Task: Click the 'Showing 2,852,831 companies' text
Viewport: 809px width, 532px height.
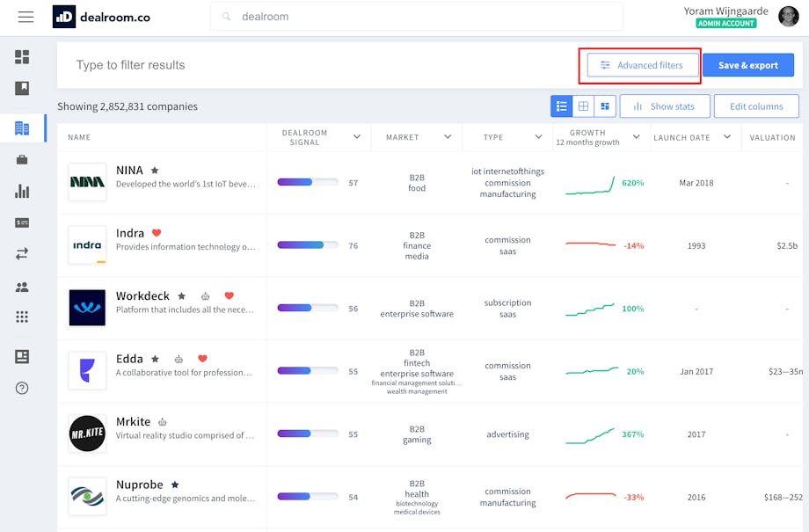Action: pos(128,106)
